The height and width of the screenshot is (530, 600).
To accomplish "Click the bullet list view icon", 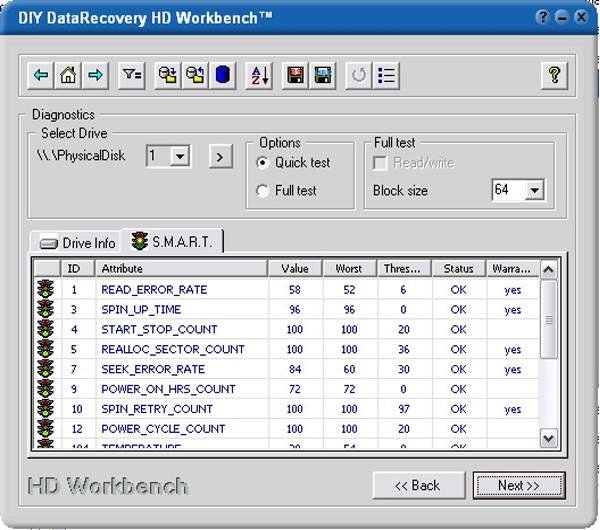I will [x=386, y=75].
